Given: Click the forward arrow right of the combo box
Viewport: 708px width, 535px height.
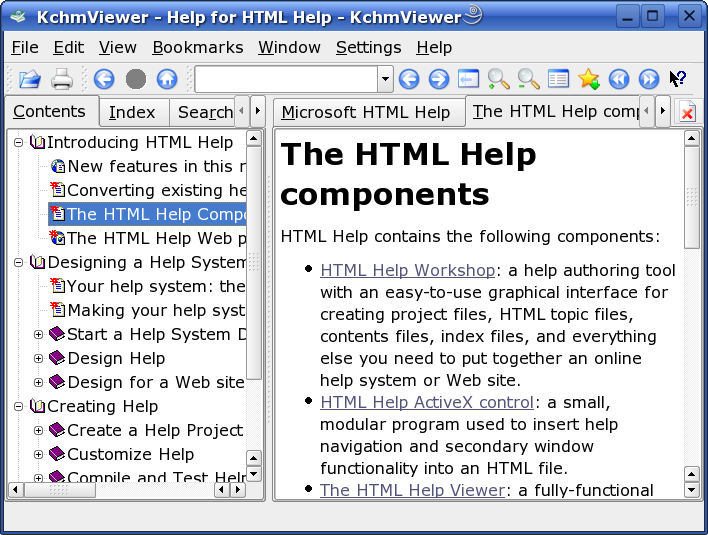Looking at the screenshot, I should click(439, 79).
